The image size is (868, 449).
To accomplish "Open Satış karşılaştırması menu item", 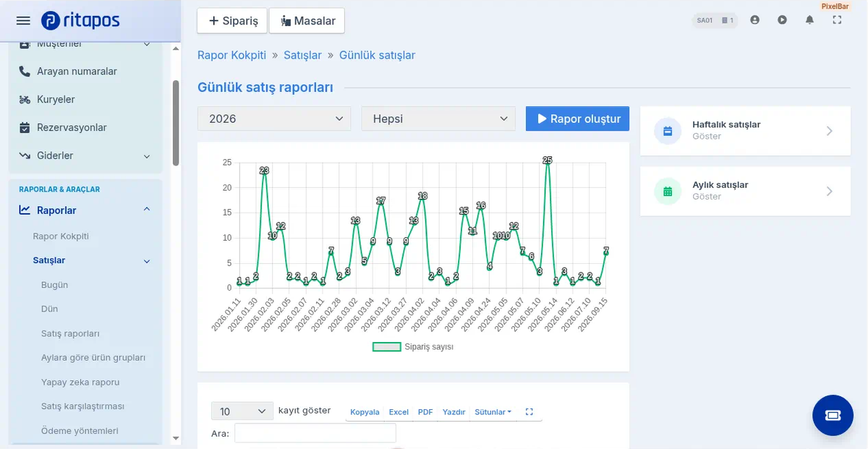I will click(x=83, y=406).
